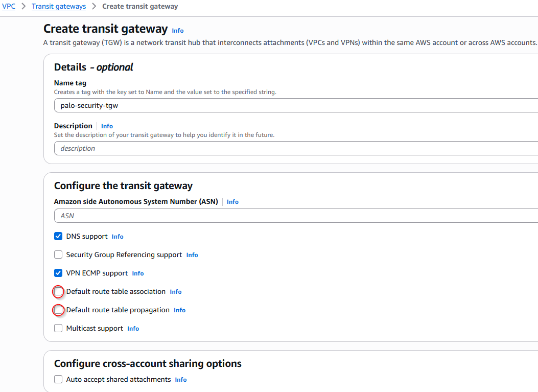Enable Multicast support checkbox
The image size is (538, 392).
pos(58,329)
